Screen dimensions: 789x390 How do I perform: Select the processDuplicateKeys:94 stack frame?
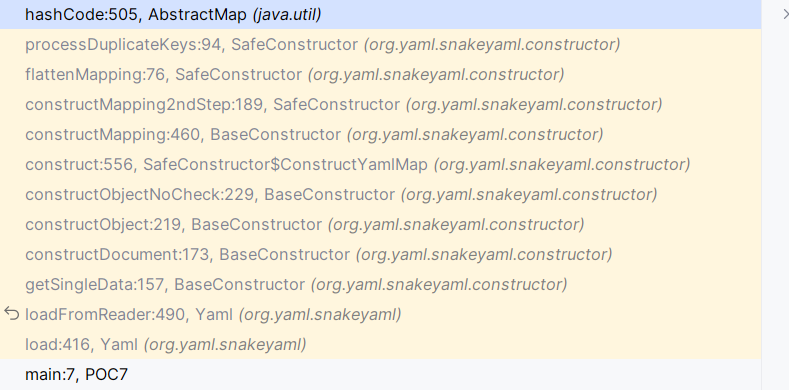click(x=380, y=44)
